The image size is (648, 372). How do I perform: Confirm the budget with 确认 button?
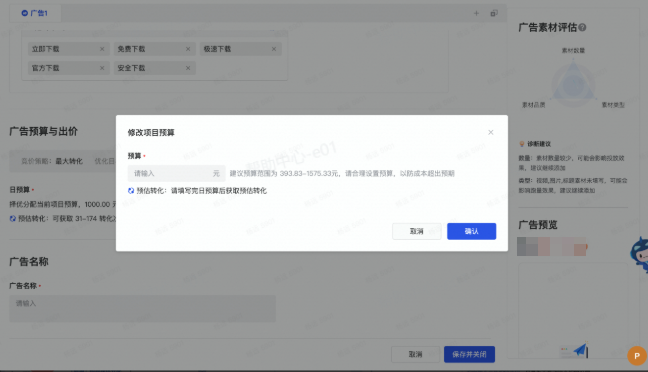click(x=472, y=231)
